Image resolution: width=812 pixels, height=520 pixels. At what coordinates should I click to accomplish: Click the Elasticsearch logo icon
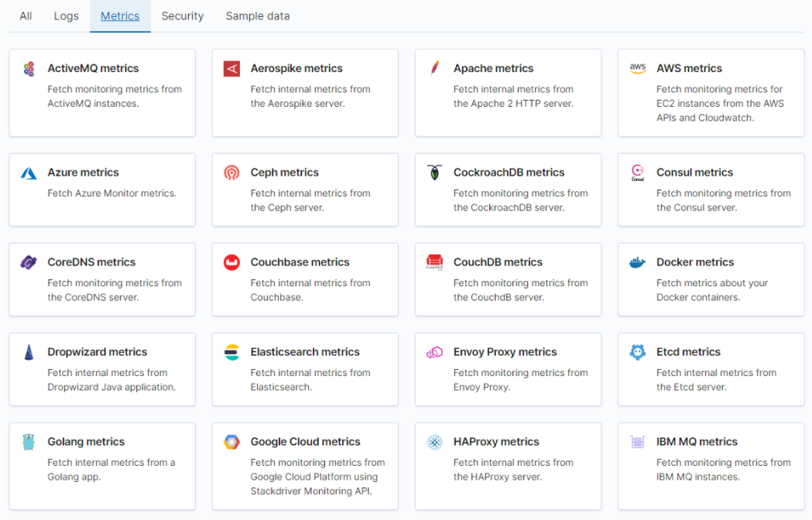tap(231, 352)
